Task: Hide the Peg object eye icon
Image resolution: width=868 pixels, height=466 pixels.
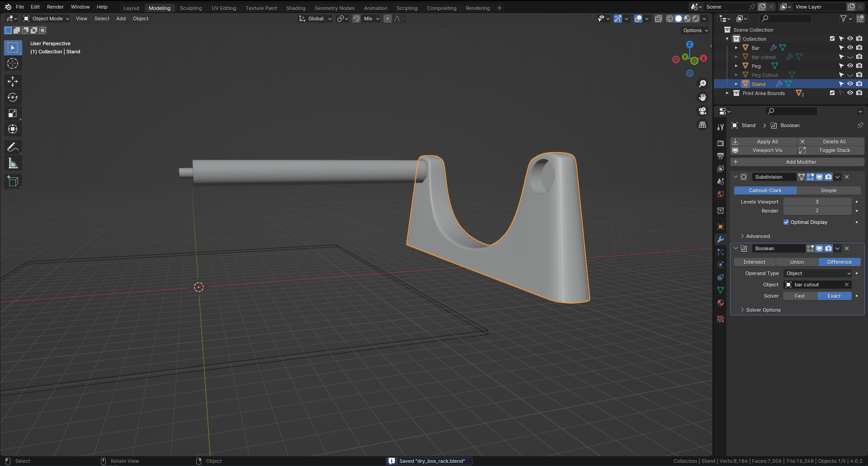Action: coord(850,66)
